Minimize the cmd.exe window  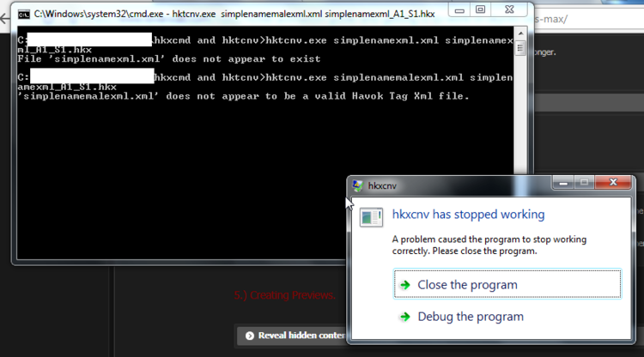coord(459,10)
